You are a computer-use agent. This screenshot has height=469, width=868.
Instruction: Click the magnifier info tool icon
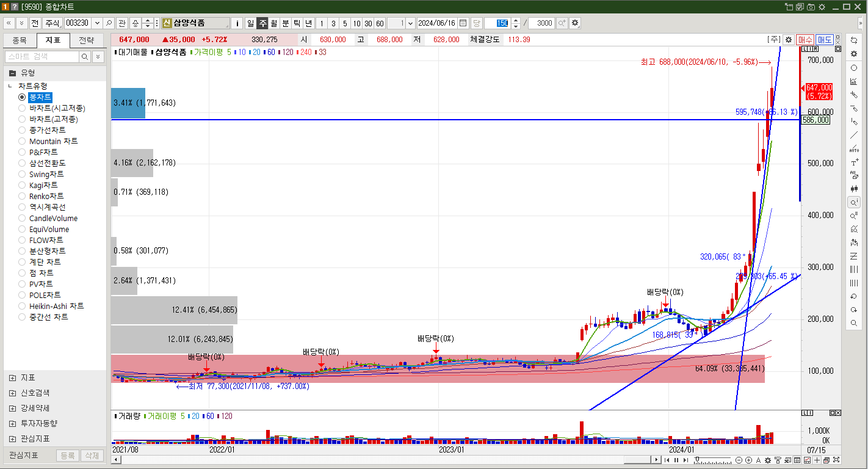[x=854, y=202]
